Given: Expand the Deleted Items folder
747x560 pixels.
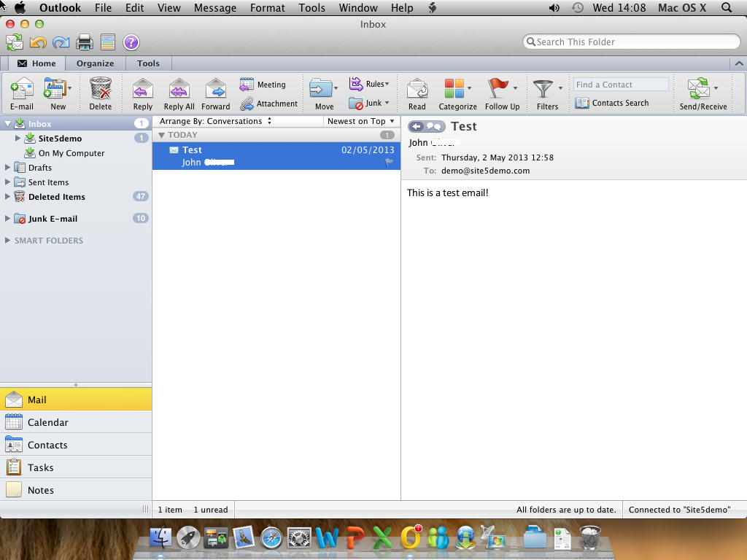Looking at the screenshot, I should tap(7, 196).
